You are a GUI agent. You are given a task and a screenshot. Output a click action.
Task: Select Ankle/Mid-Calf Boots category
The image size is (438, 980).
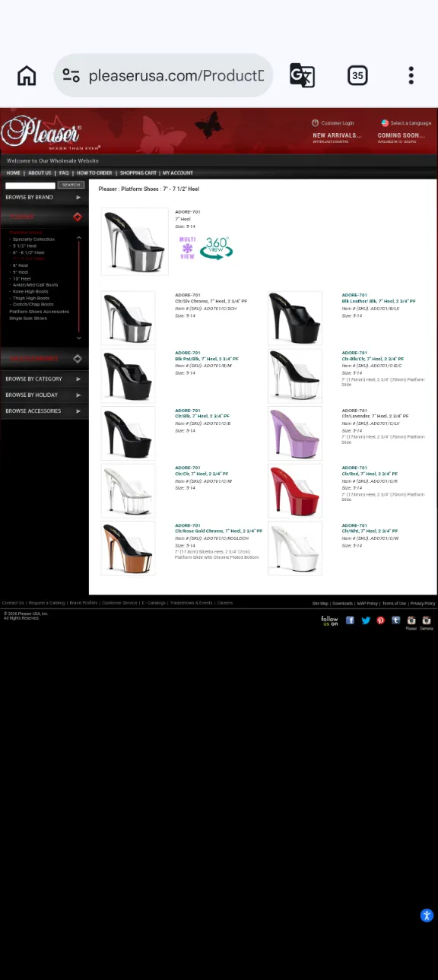coord(35,285)
